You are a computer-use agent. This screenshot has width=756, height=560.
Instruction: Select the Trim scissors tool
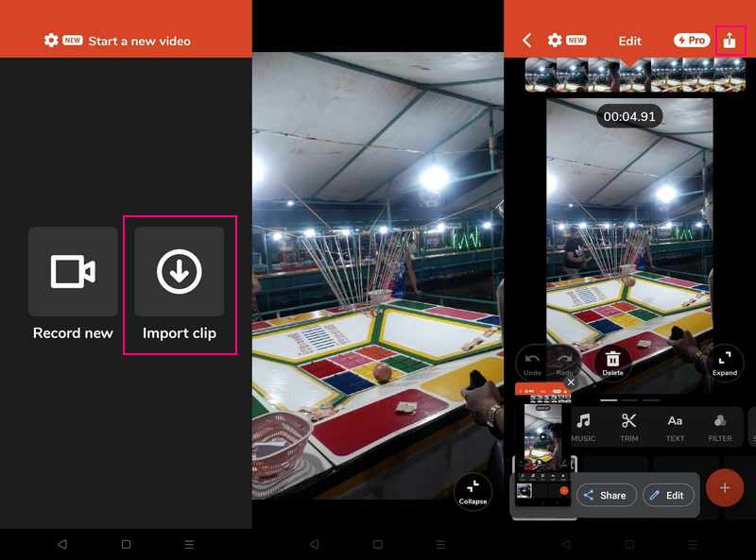click(x=628, y=427)
